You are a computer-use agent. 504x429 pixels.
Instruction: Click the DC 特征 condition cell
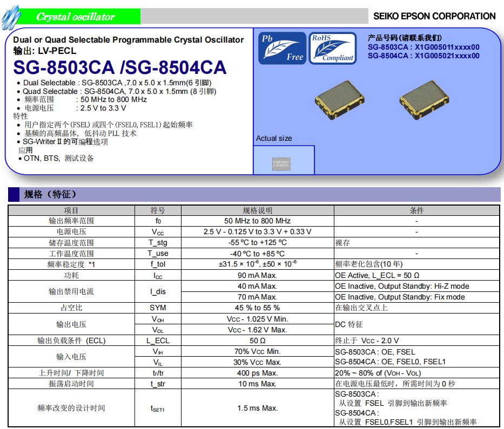click(x=416, y=324)
